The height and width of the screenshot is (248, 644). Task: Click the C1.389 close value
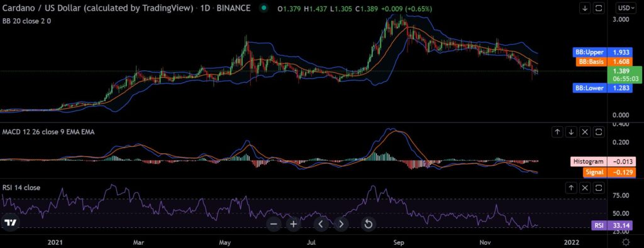click(367, 9)
